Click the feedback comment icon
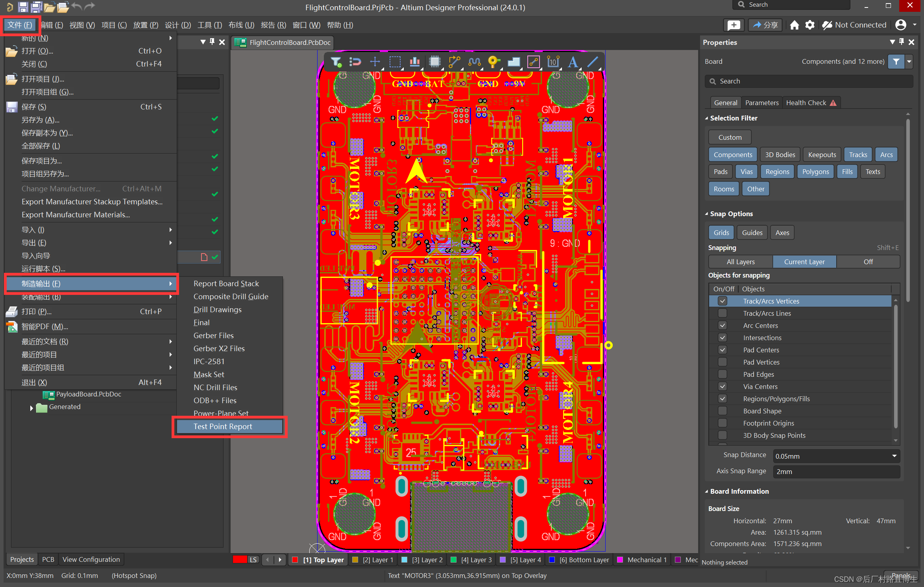The height and width of the screenshot is (587, 924). (x=734, y=25)
